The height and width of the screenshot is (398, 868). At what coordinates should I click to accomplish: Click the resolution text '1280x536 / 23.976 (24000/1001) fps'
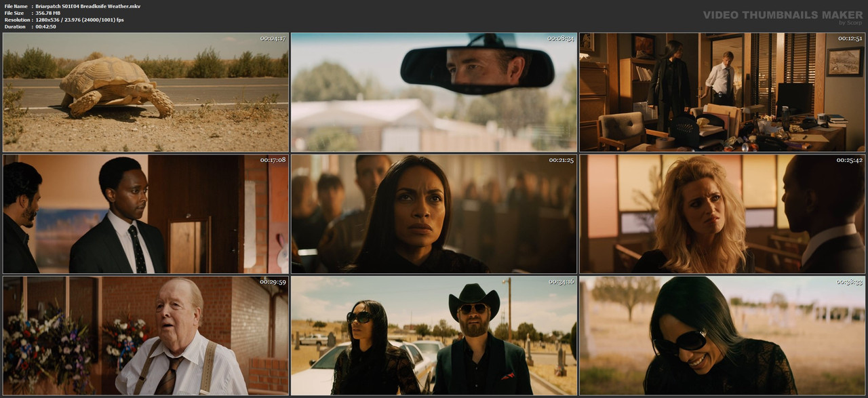80,20
